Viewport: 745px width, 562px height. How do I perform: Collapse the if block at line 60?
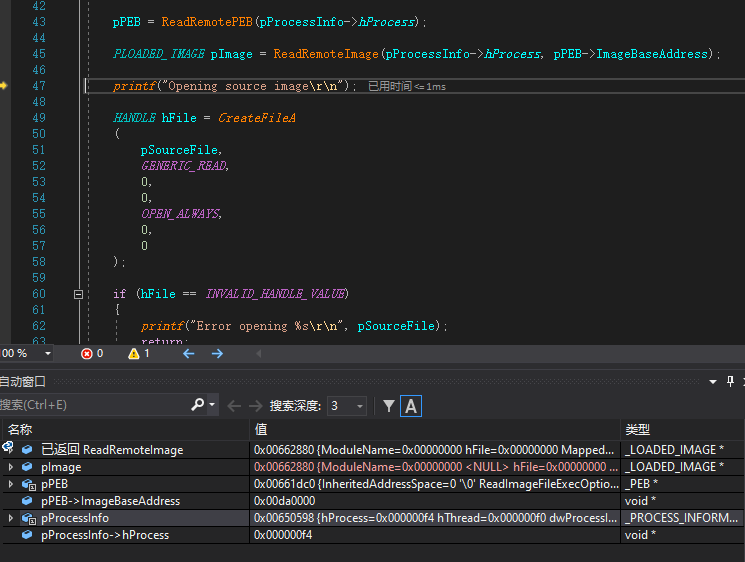click(78, 295)
